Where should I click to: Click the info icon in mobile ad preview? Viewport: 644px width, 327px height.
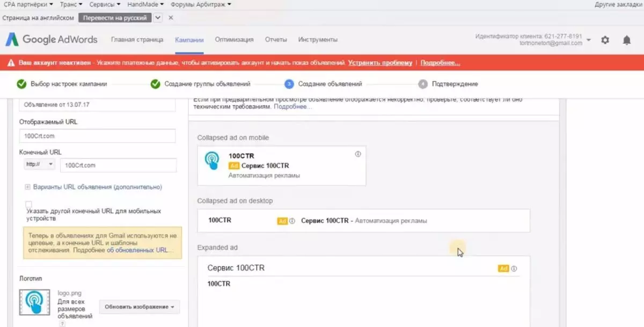click(358, 154)
